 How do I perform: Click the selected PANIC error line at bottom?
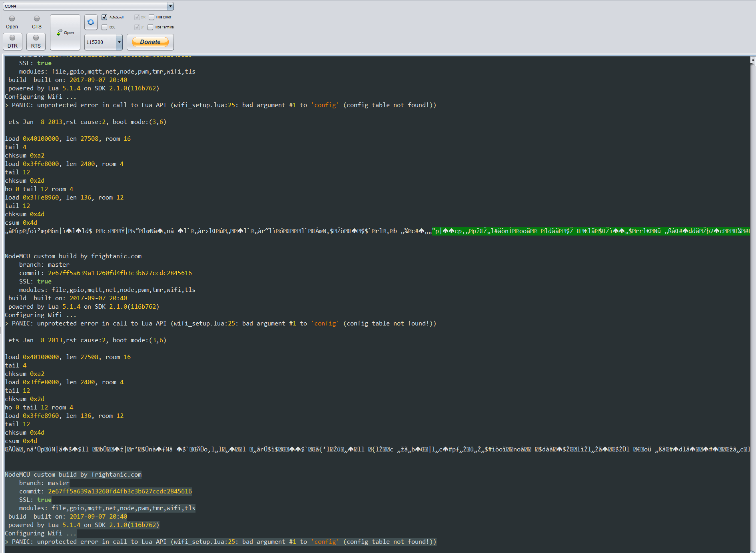[x=221, y=542]
